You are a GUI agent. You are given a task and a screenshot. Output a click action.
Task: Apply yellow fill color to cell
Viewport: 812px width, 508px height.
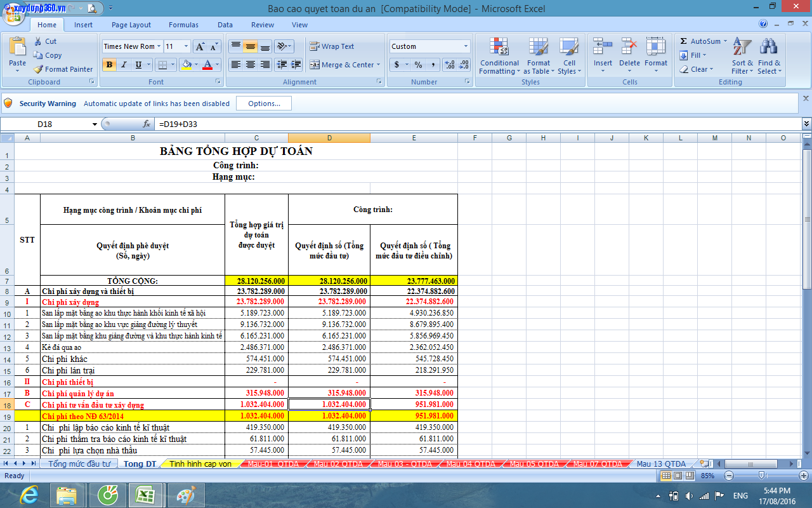point(186,65)
